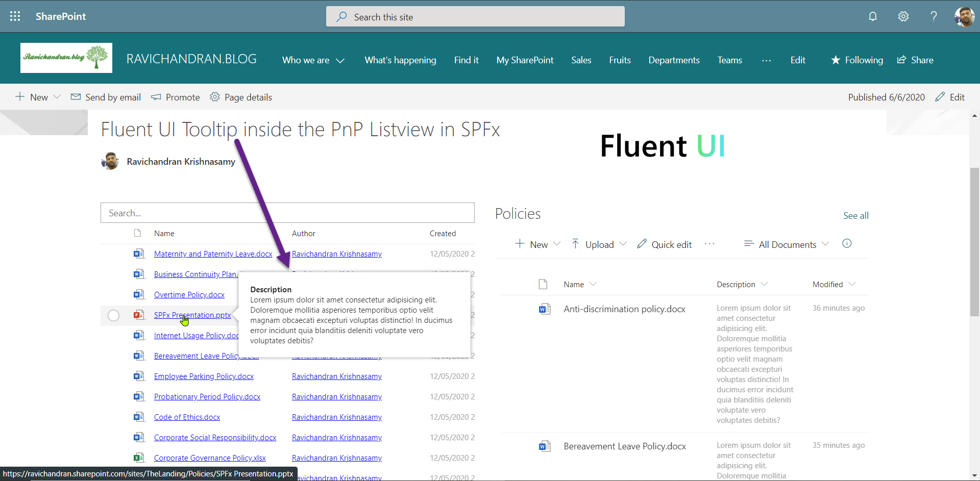Select the SPFx Presentation row circle
The image size is (980, 481).
(x=113, y=316)
